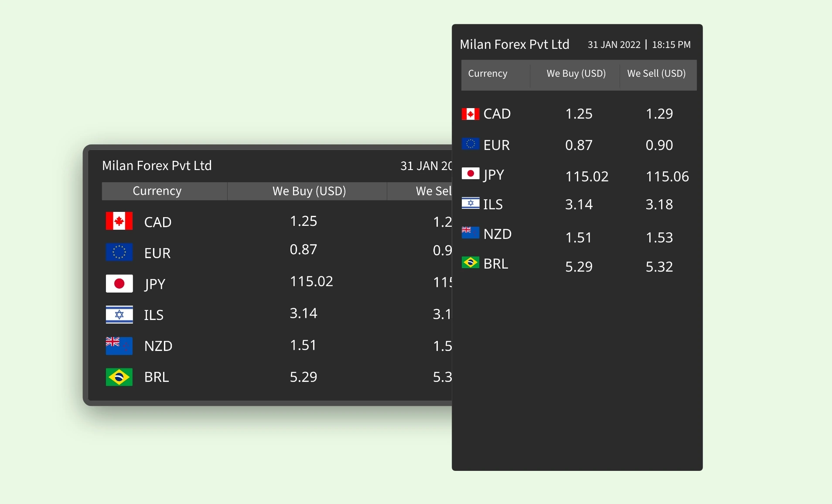This screenshot has height=504, width=832.
Task: Click the ILS sell rate 3.18 in the portrait board
Action: (x=659, y=204)
